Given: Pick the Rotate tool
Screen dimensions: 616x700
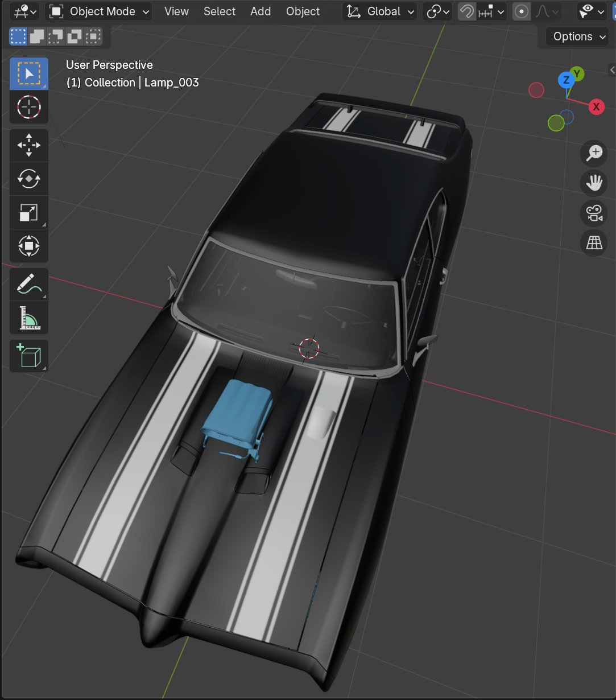Looking at the screenshot, I should click(x=28, y=179).
